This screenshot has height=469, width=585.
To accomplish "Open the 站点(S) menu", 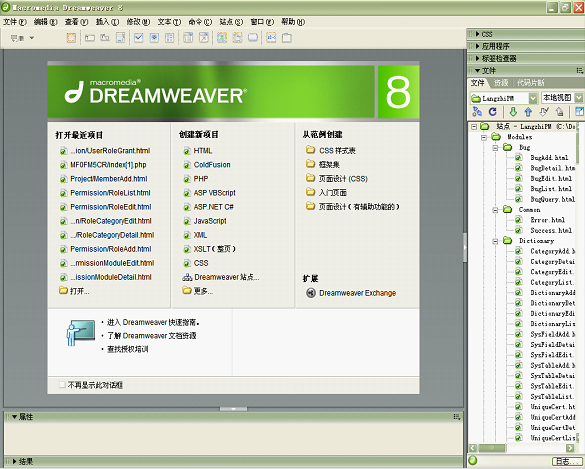I will (x=231, y=22).
